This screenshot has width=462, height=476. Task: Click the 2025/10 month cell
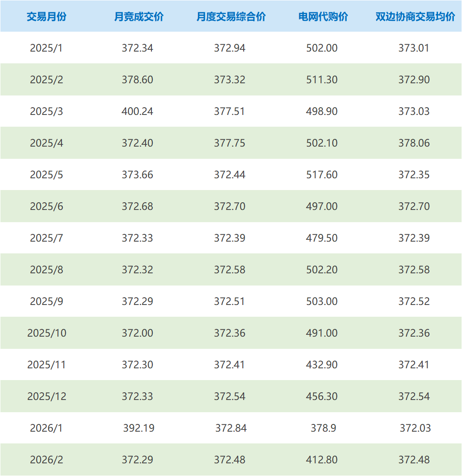click(46, 333)
